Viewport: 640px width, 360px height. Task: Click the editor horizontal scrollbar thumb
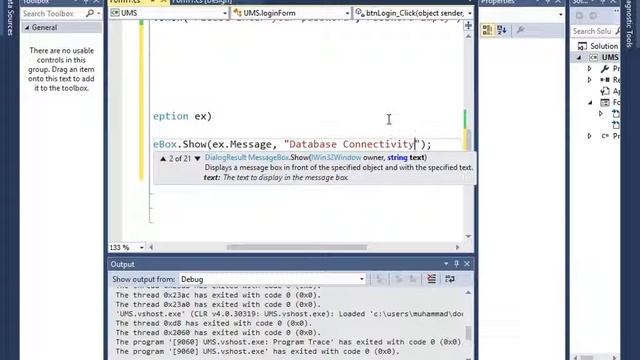click(x=297, y=247)
